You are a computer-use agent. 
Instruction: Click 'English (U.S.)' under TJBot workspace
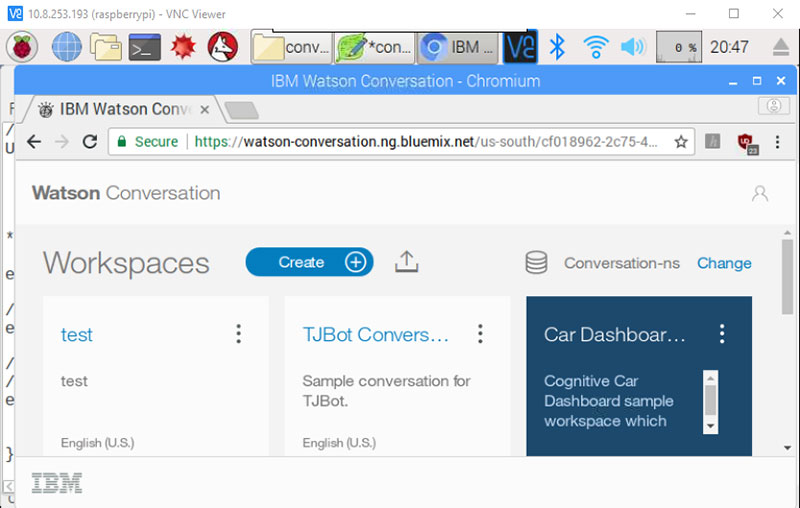pyautogui.click(x=339, y=443)
